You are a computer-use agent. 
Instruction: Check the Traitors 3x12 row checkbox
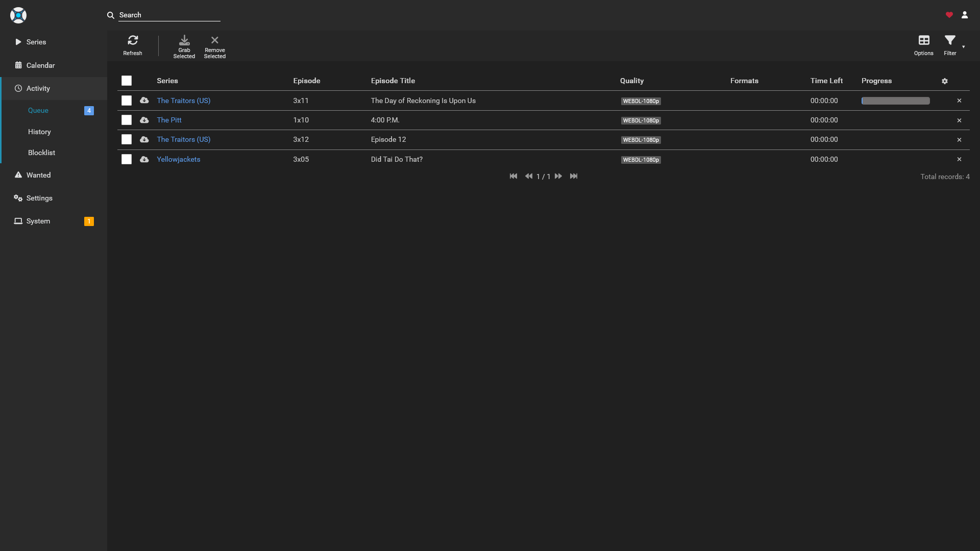coord(127,139)
